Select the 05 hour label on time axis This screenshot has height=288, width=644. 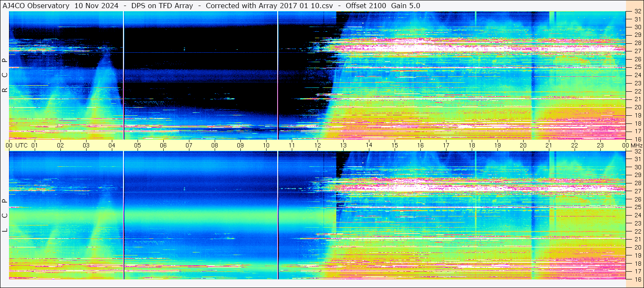coord(138,145)
